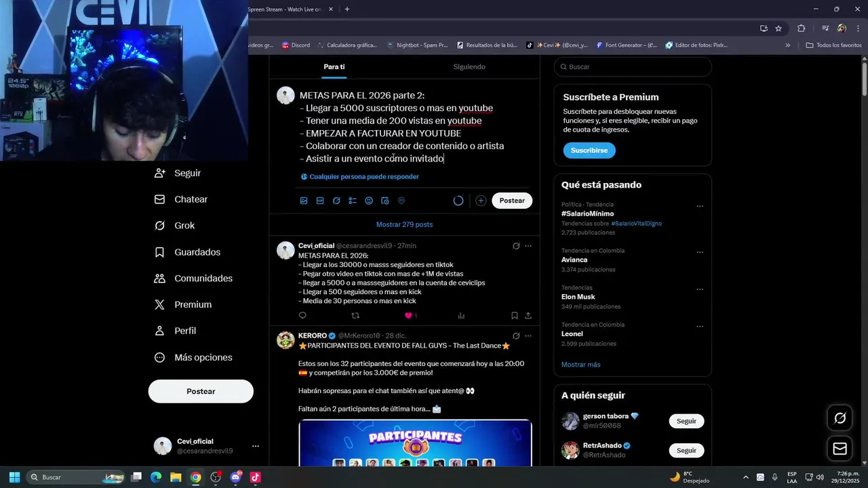868x488 pixels.
Task: Add another post to the thread
Action: pyautogui.click(x=481, y=201)
